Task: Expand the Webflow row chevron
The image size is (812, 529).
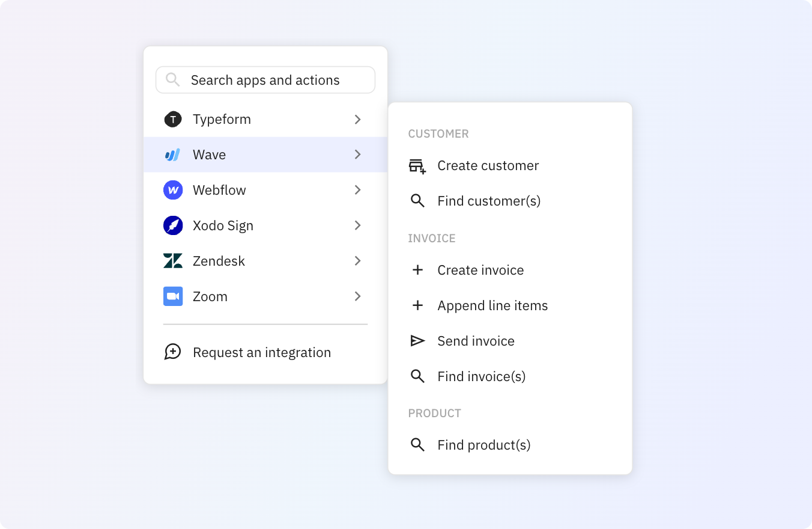Action: (357, 190)
